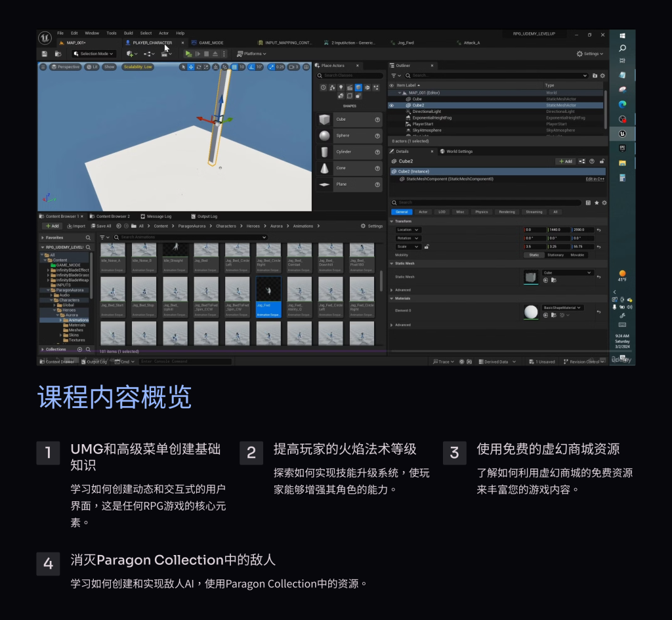Set Mobility to Movable
The height and width of the screenshot is (620, 672).
577,255
